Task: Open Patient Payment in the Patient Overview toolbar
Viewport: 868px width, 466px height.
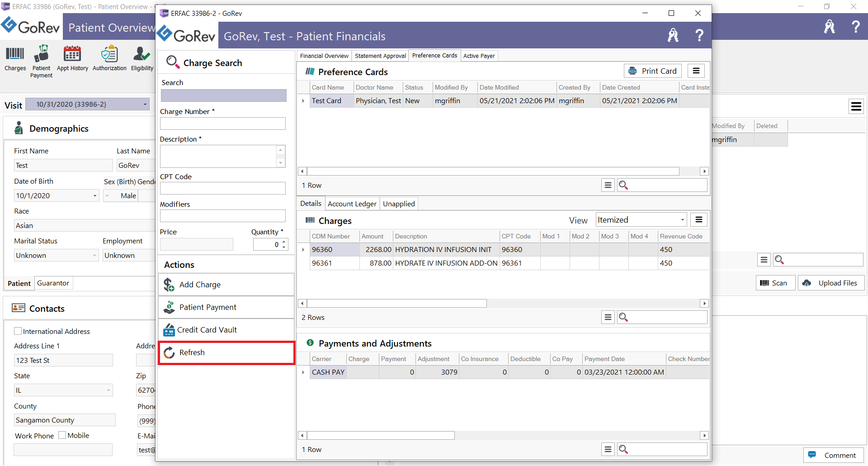Action: point(41,62)
